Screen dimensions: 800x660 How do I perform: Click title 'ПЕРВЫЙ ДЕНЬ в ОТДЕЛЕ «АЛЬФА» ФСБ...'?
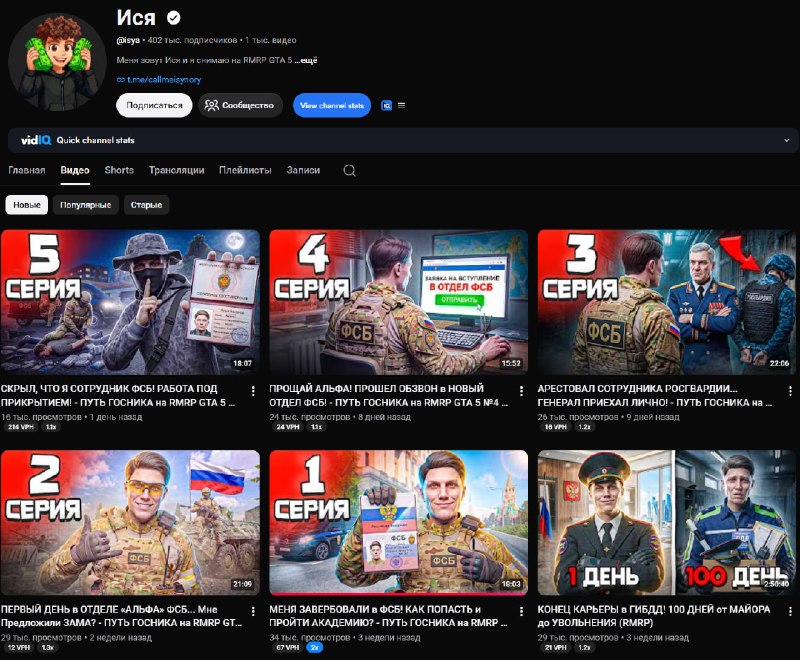click(121, 616)
